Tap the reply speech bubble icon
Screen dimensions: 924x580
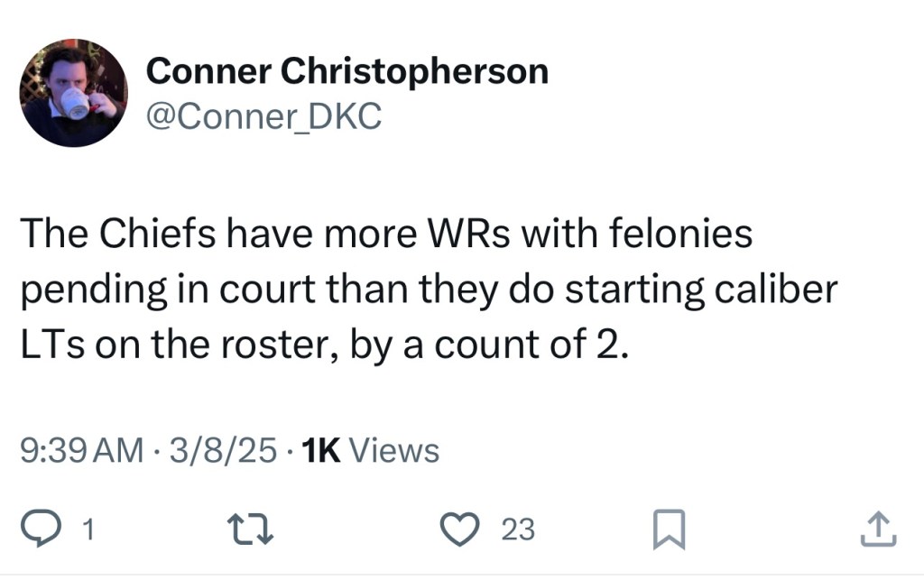(x=41, y=529)
